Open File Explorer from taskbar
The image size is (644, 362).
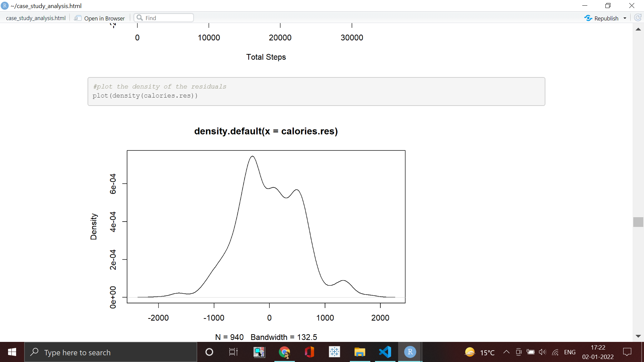coord(360,352)
